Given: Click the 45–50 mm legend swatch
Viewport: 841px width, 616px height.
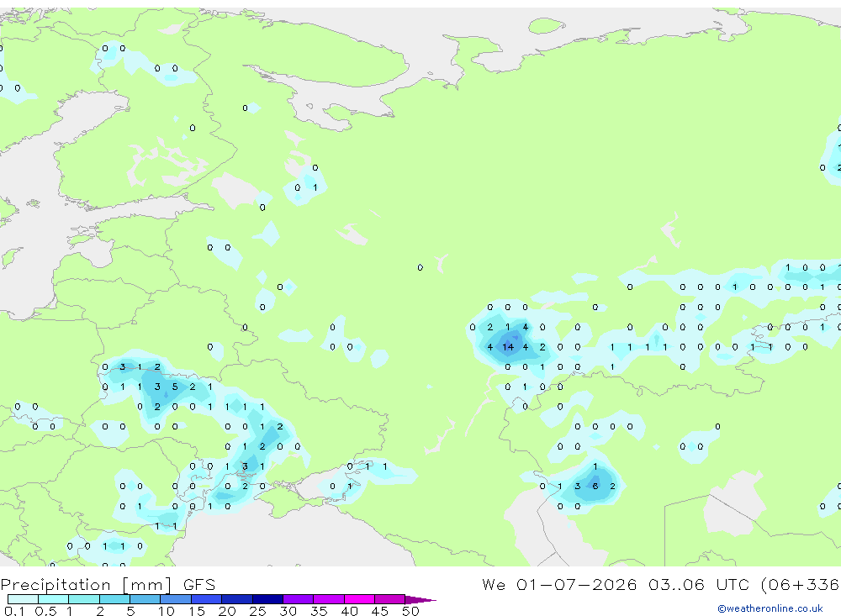Looking at the screenshot, I should tap(390, 599).
